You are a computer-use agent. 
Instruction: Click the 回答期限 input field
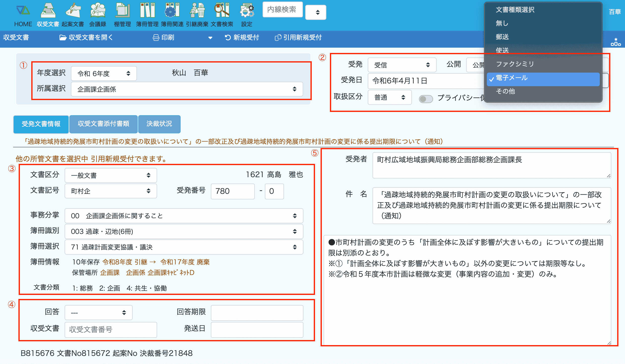click(x=257, y=313)
